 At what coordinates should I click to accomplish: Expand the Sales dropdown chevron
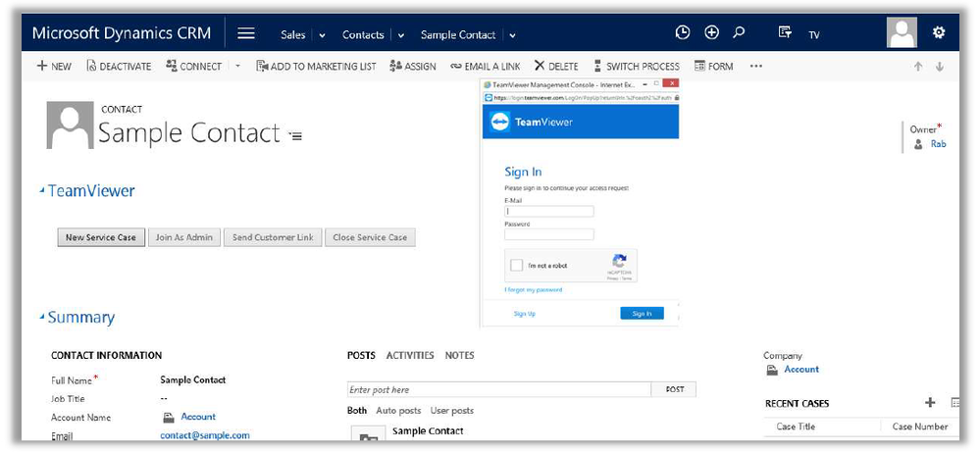321,35
